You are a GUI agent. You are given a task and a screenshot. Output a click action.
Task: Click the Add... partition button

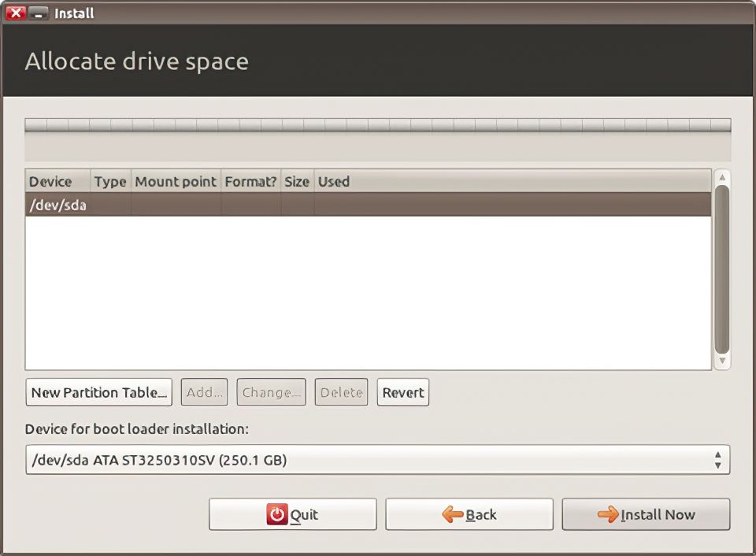pyautogui.click(x=205, y=392)
